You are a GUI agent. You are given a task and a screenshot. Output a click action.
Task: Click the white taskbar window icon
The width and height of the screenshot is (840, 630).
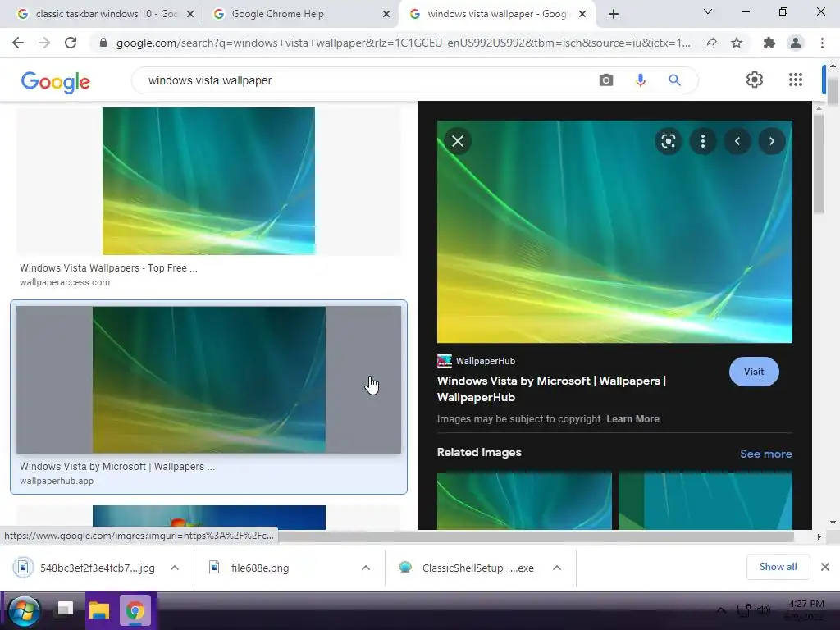click(x=65, y=609)
